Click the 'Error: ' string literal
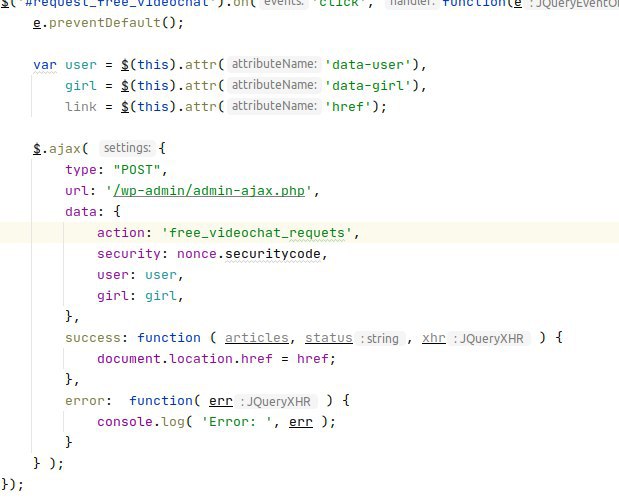619x498 pixels. coord(236,422)
